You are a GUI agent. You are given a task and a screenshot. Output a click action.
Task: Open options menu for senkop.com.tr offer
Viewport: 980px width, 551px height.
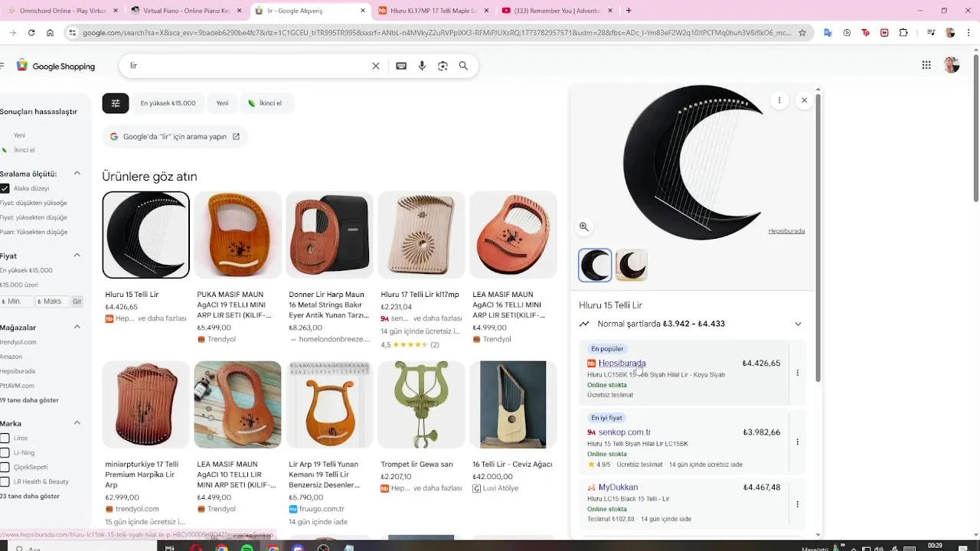coord(797,442)
